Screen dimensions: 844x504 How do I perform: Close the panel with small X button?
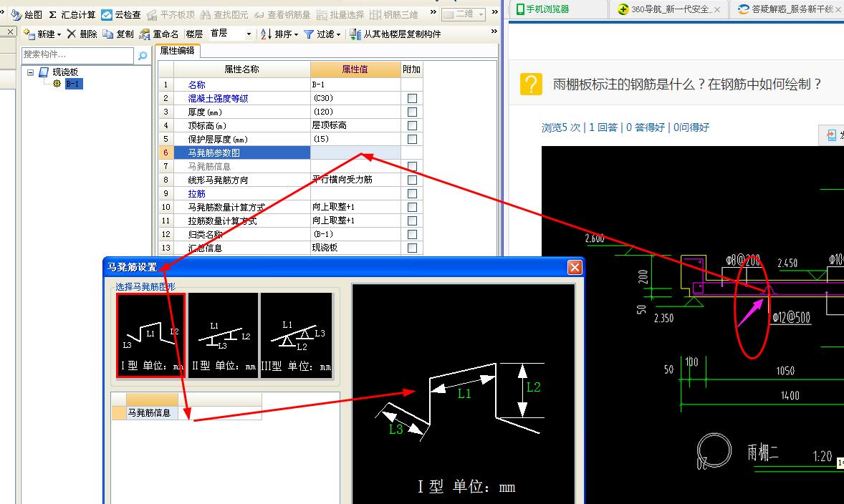click(x=10, y=31)
